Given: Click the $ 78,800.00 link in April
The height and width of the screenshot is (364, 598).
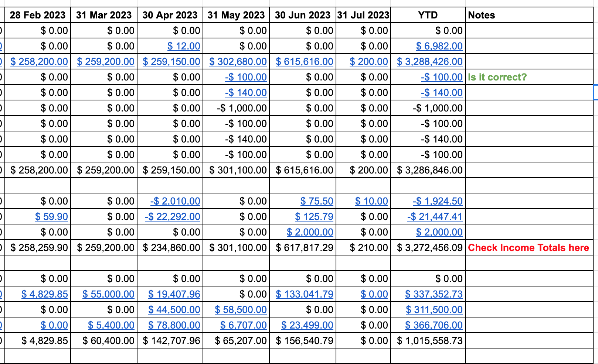Looking at the screenshot, I should coord(174,325).
